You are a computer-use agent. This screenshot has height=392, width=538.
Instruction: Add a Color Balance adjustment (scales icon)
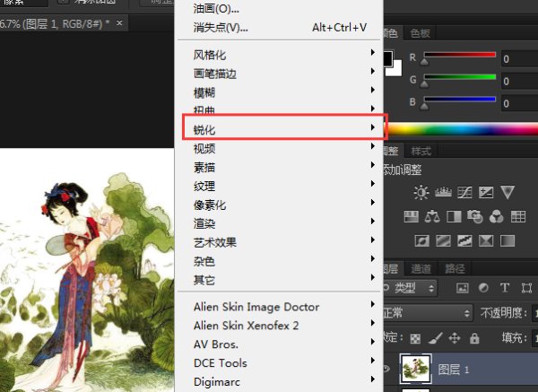click(432, 216)
